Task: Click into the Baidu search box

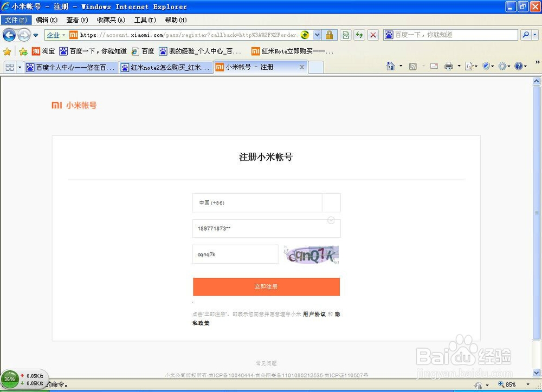Action: (x=451, y=35)
